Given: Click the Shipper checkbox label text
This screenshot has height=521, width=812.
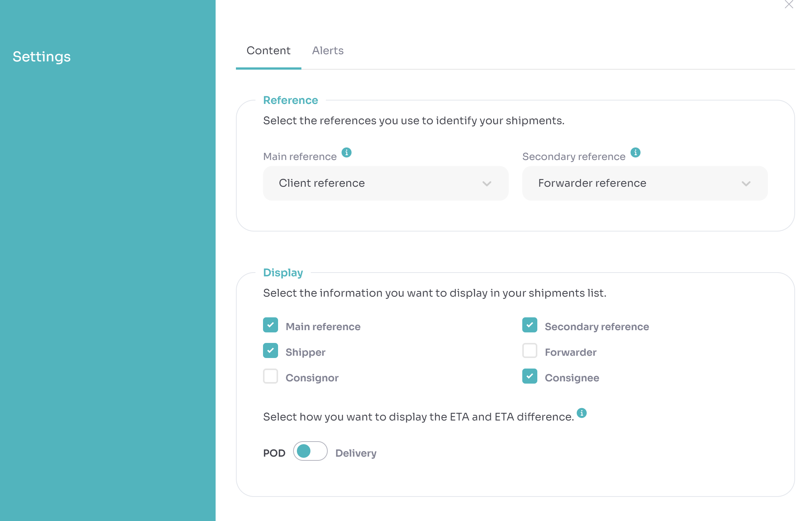Looking at the screenshot, I should tap(305, 352).
